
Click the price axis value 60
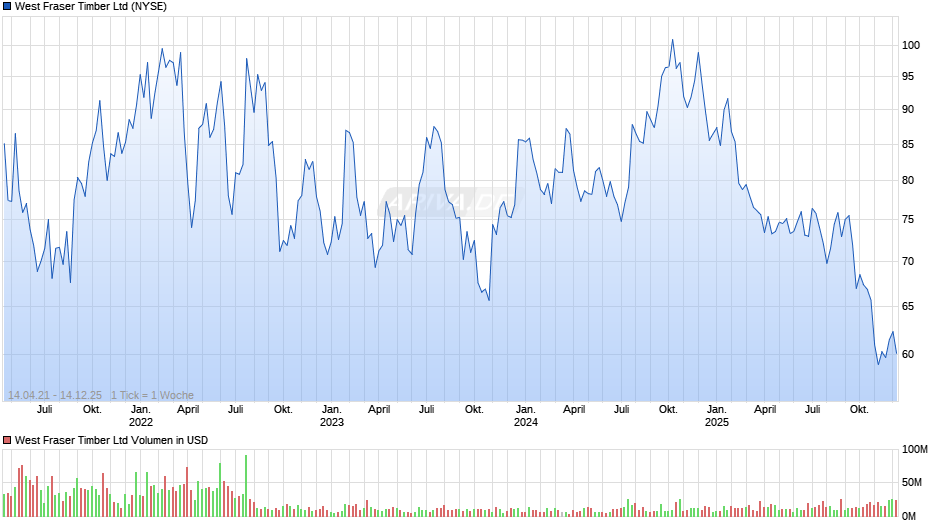pos(908,354)
